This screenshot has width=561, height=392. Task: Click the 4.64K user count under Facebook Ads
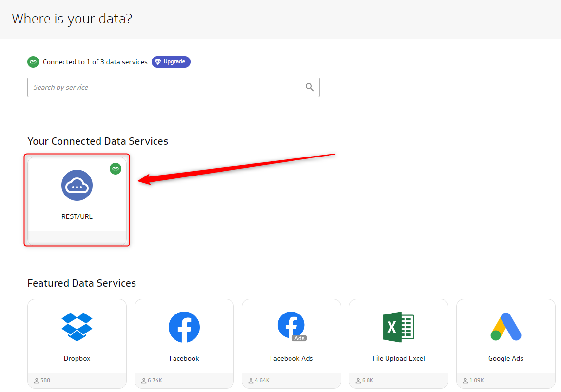[x=262, y=380]
